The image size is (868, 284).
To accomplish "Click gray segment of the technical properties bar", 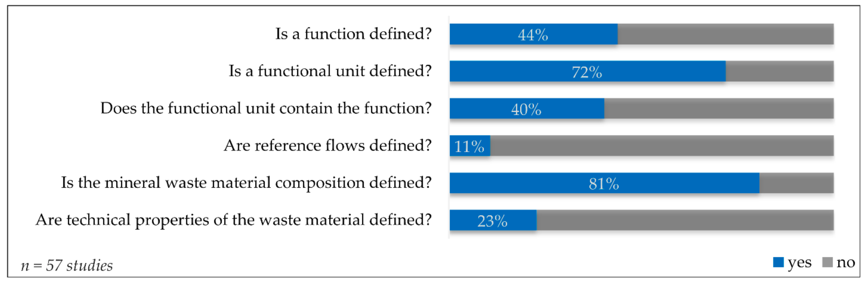I will pyautogui.click(x=685, y=220).
